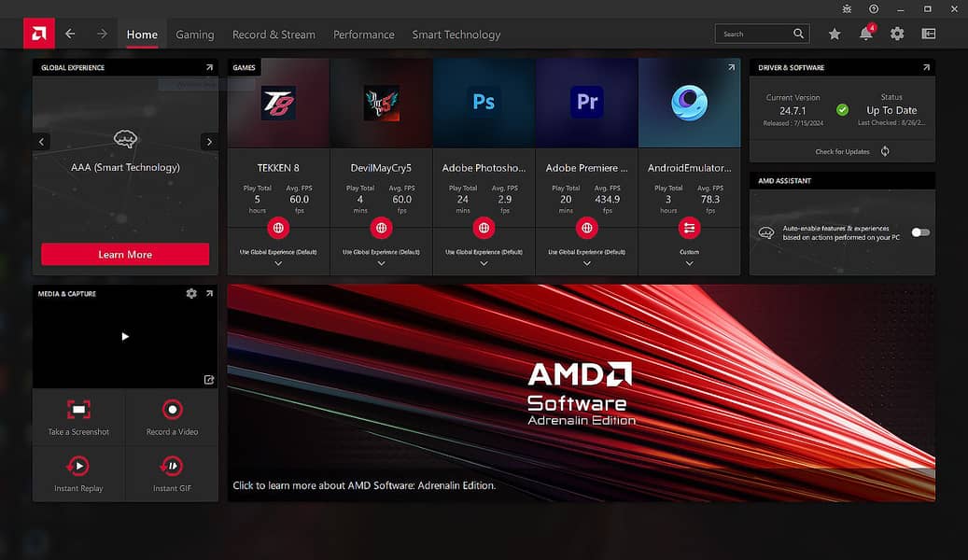968x560 pixels.
Task: Click Adobe Premiere average FPS 434.9
Action: pos(608,200)
